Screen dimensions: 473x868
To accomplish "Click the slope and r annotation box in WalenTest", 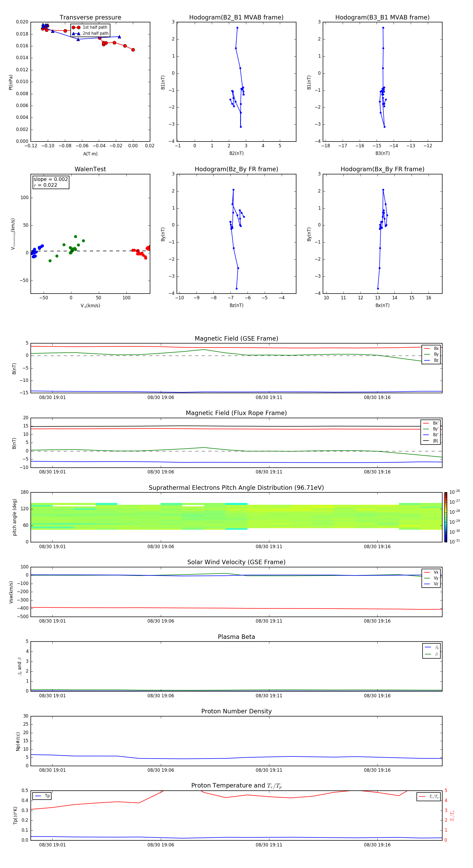I will click(50, 182).
